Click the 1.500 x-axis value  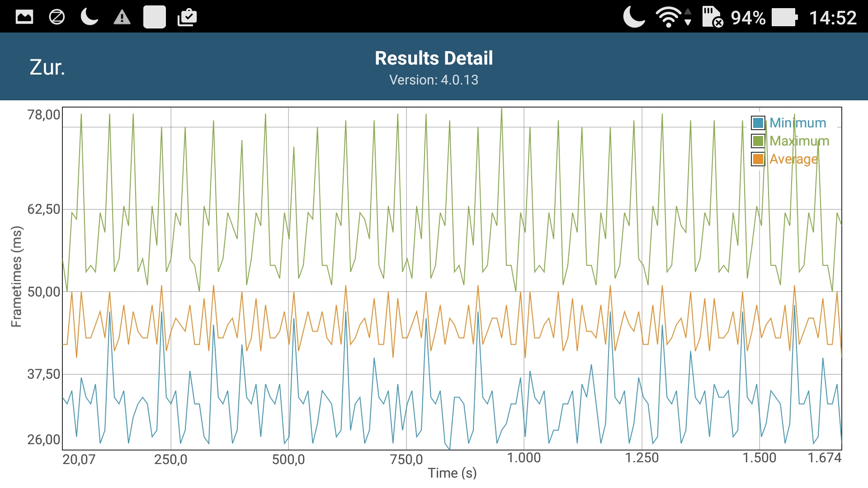tap(759, 458)
